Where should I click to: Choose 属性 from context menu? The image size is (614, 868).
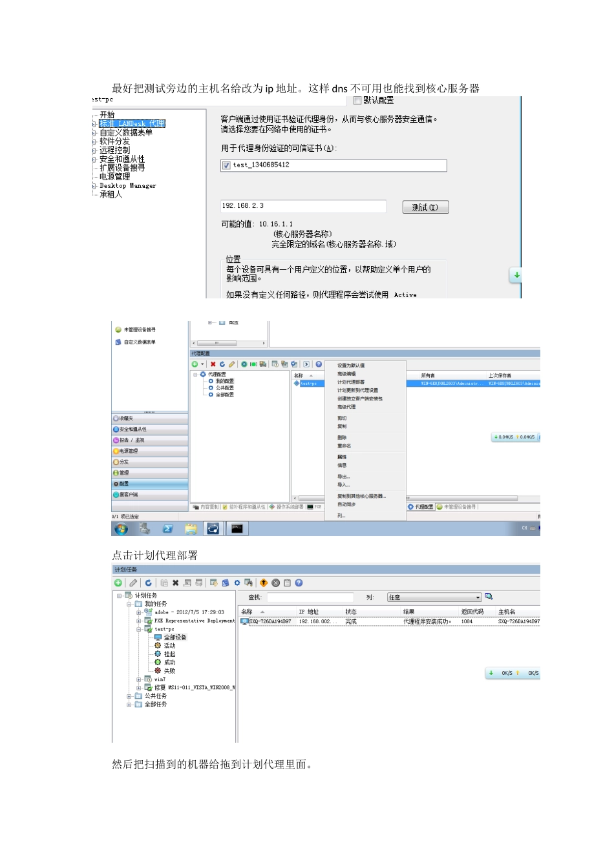click(x=342, y=457)
